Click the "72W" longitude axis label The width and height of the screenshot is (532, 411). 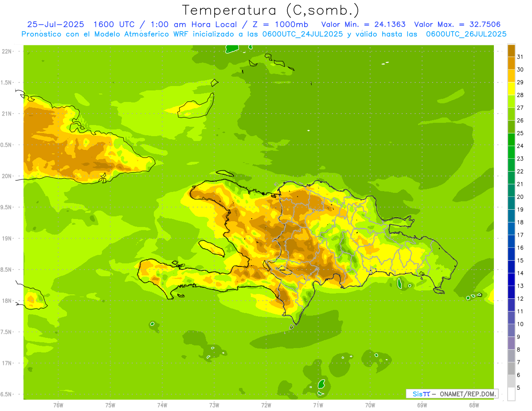pyautogui.click(x=266, y=405)
